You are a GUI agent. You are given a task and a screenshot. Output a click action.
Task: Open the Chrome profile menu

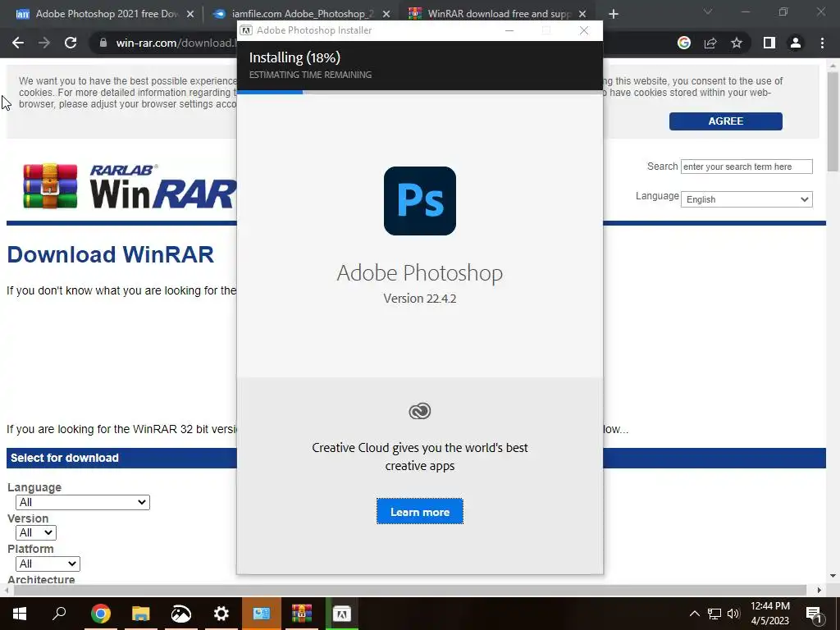coord(796,43)
